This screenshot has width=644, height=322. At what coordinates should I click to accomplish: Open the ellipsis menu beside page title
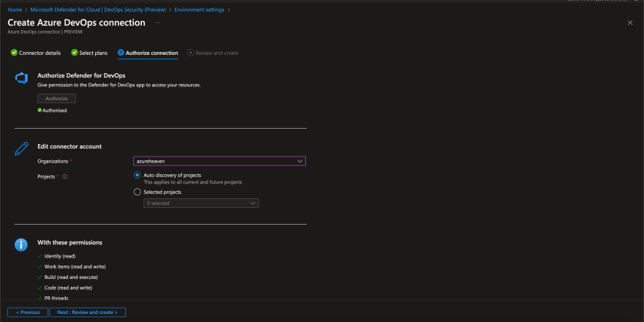[x=157, y=23]
